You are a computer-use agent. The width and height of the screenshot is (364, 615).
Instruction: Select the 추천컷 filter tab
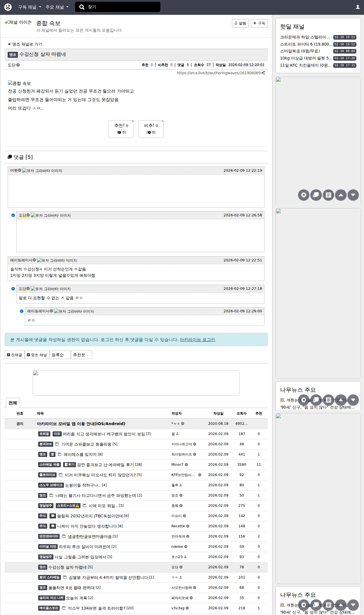coord(81,355)
